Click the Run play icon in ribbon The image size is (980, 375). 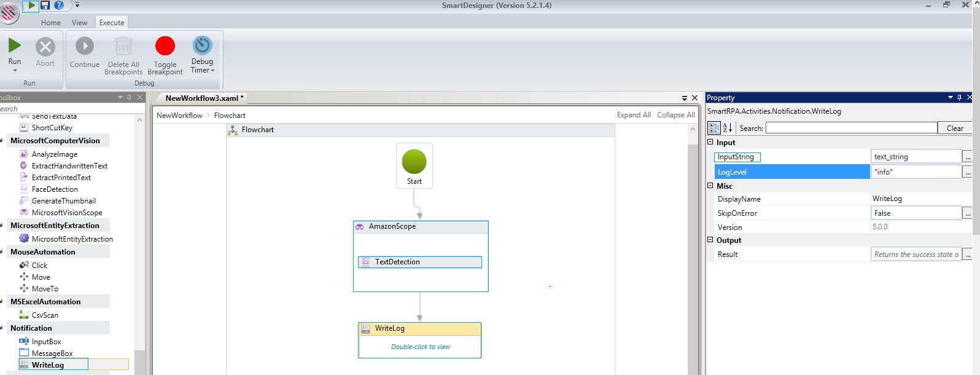point(14,46)
